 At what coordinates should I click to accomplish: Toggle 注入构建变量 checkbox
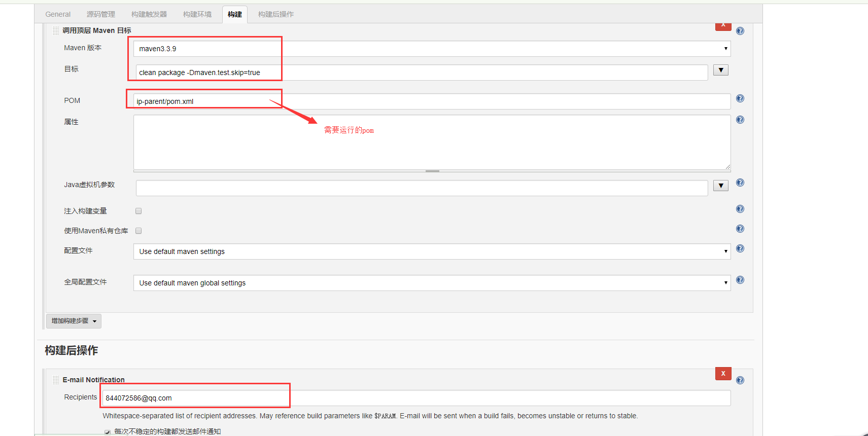coord(138,211)
